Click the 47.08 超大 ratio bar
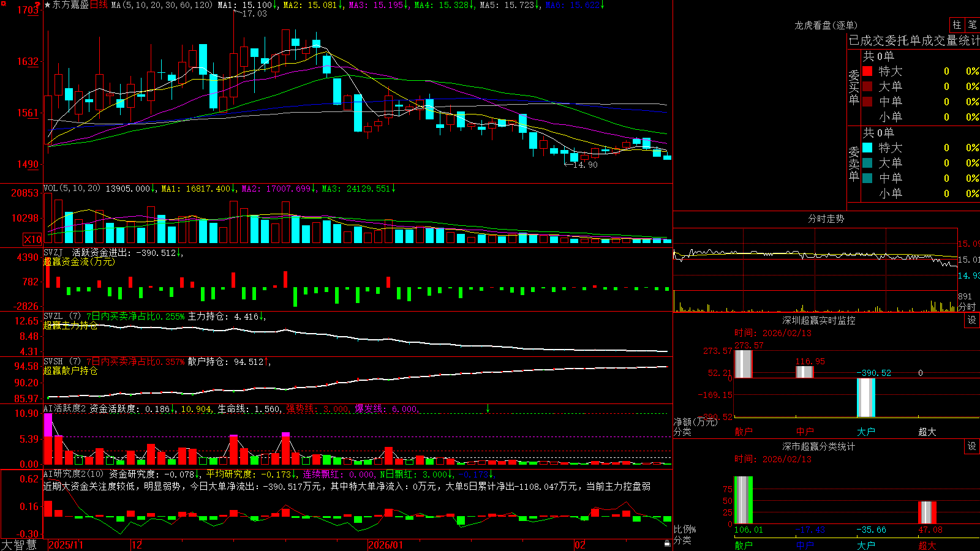 coord(927,512)
